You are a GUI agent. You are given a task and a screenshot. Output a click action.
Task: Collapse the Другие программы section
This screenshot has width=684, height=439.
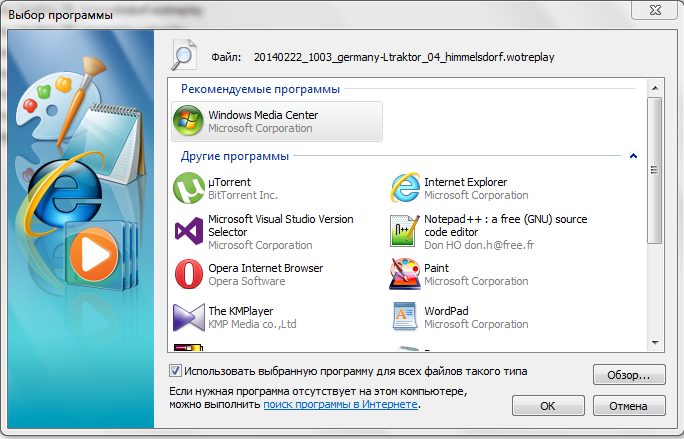click(633, 157)
